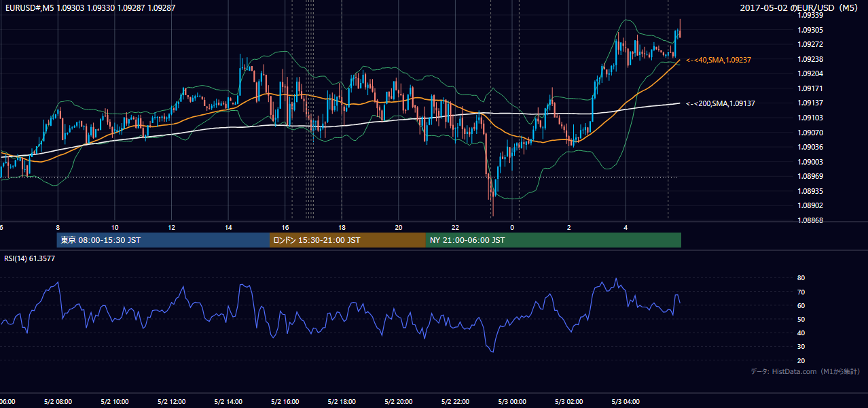
Task: Click price axis value 1.09171
Action: click(810, 88)
